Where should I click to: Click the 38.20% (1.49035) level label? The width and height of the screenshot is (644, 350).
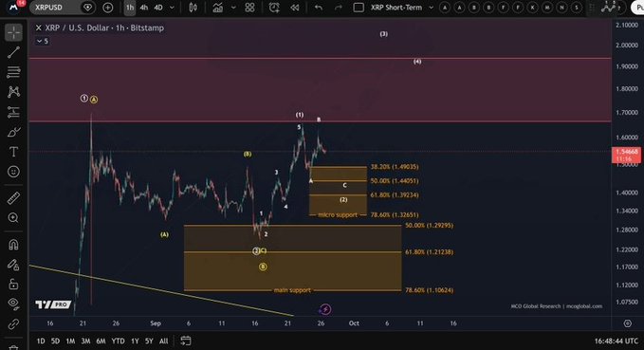[x=395, y=167]
